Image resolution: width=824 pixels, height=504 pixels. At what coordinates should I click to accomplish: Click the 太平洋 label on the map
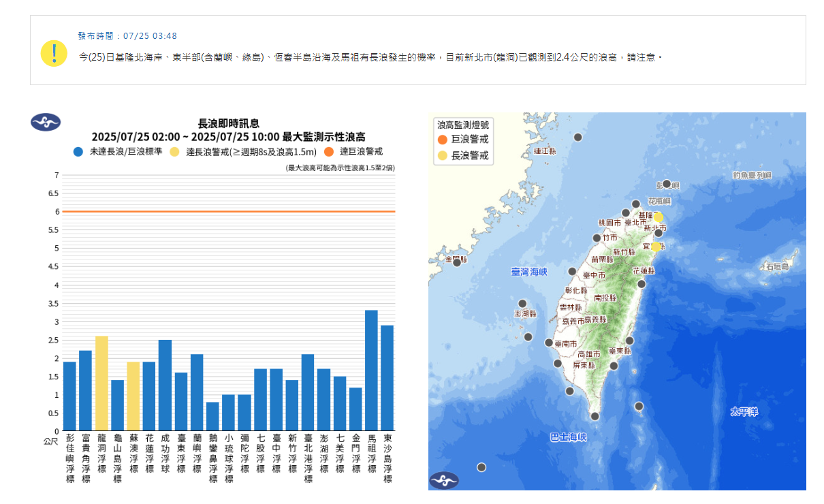point(744,411)
